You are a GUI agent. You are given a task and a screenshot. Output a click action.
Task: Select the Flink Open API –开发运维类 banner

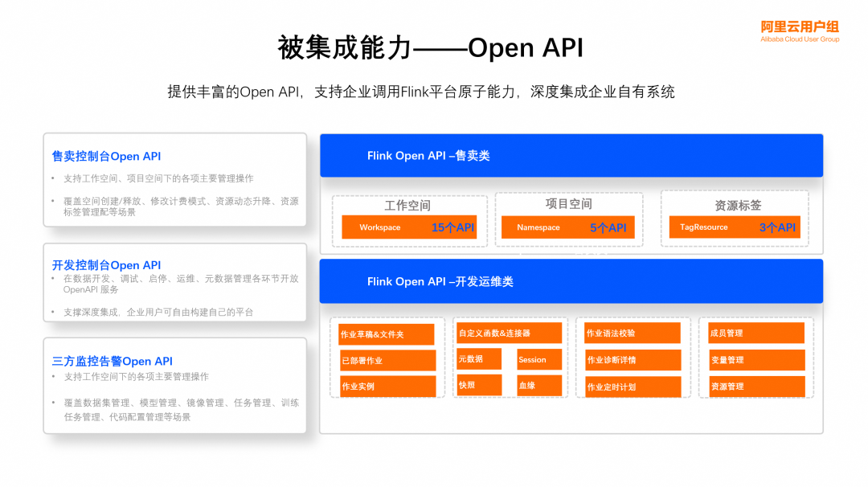(571, 281)
